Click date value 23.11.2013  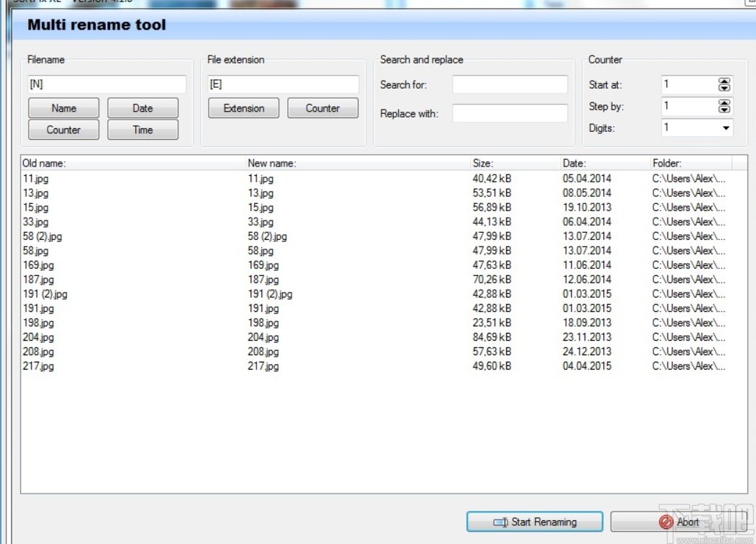(587, 337)
